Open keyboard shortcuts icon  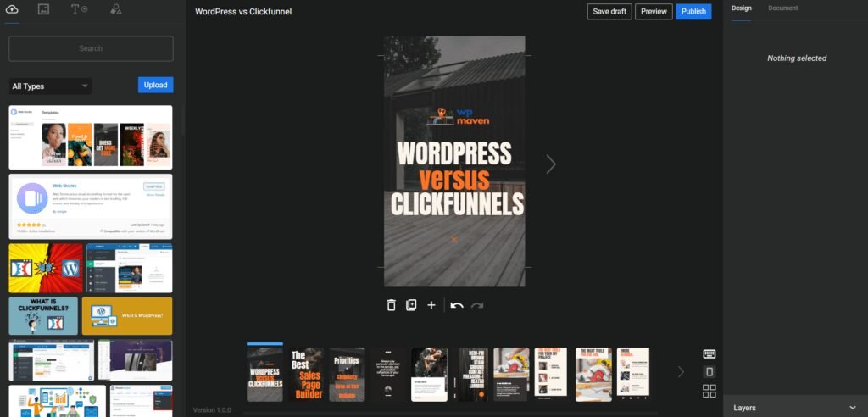pyautogui.click(x=709, y=354)
